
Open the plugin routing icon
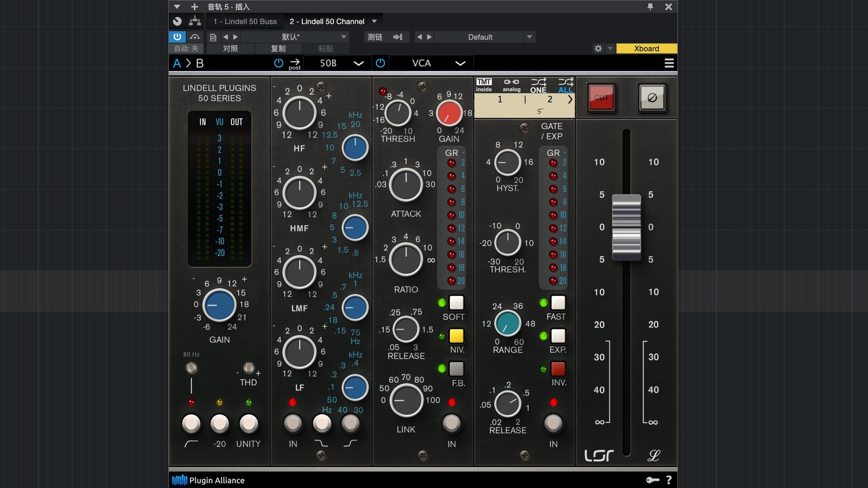point(195,21)
